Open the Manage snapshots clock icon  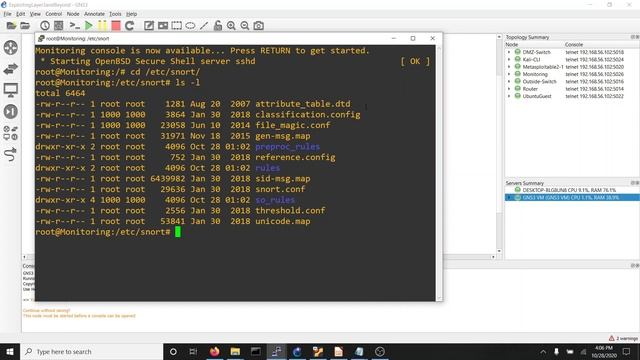[x=45, y=26]
